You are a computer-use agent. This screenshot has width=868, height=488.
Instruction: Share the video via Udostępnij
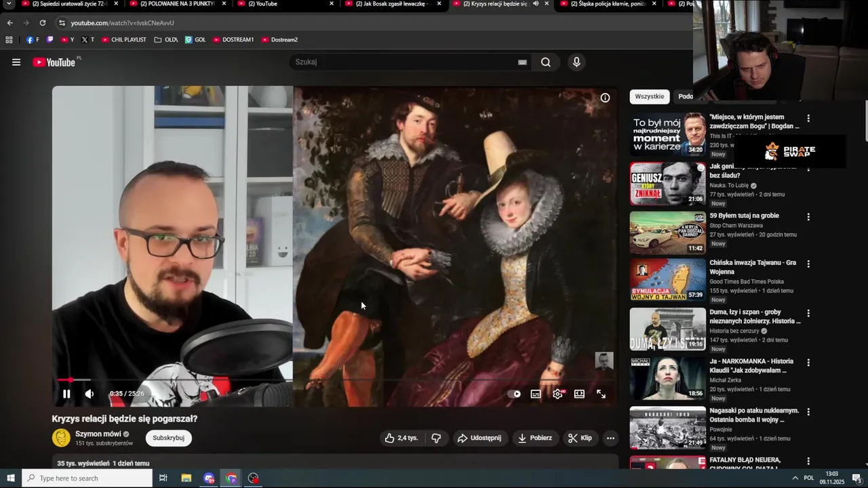[x=479, y=438]
